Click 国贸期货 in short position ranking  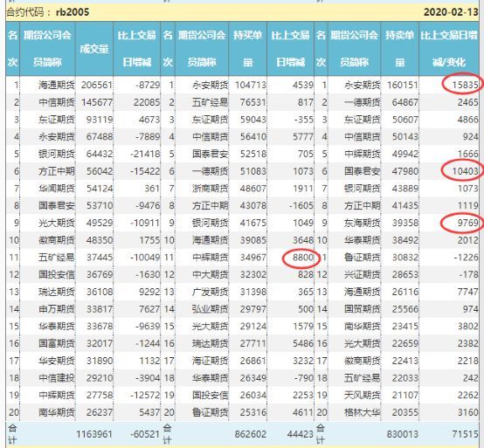[362, 309]
